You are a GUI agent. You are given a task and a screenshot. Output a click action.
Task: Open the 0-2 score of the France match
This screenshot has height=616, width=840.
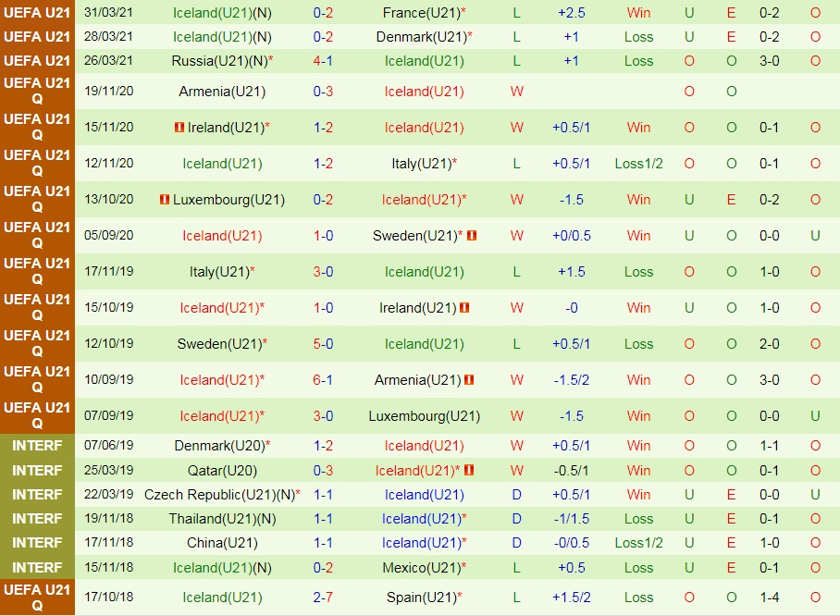coord(323,13)
